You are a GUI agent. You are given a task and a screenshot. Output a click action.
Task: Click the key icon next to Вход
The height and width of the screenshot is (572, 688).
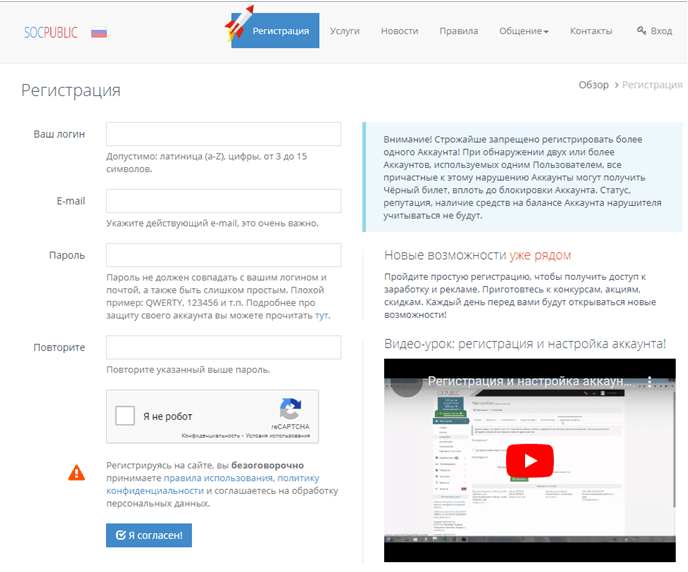click(x=641, y=31)
